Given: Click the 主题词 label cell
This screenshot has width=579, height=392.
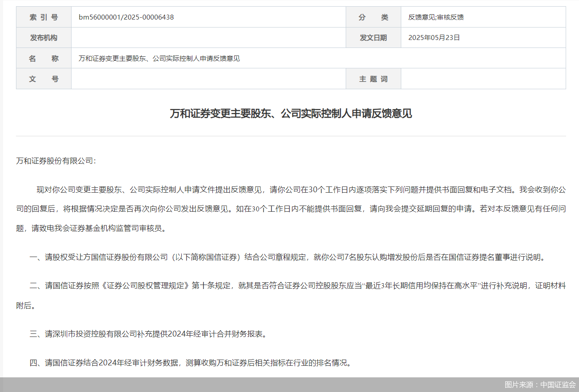Looking at the screenshot, I should pyautogui.click(x=373, y=79).
